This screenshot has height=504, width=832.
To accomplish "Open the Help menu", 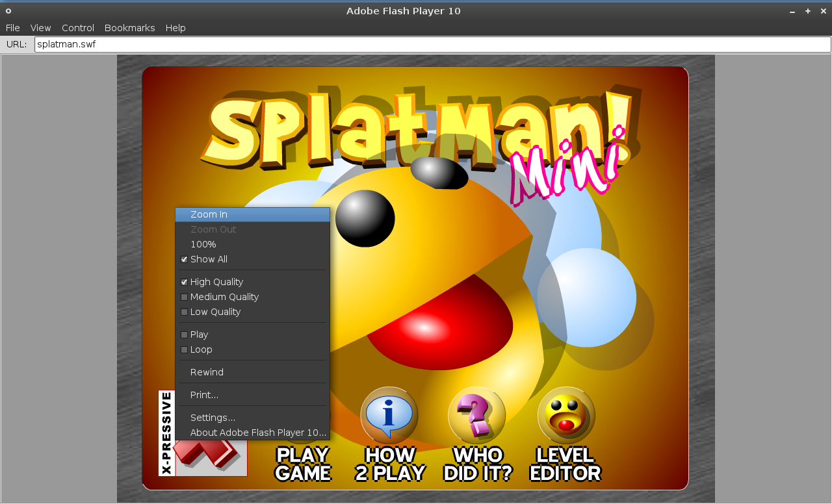I will pyautogui.click(x=175, y=28).
